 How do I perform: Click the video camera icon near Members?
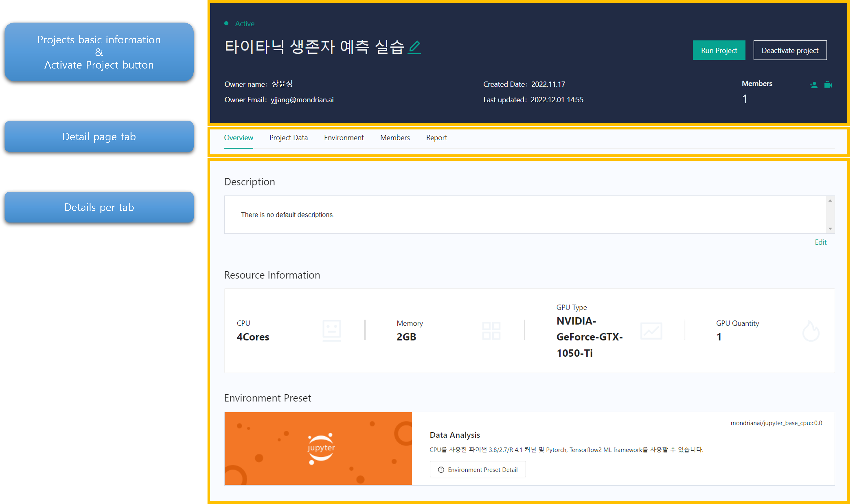click(x=828, y=85)
